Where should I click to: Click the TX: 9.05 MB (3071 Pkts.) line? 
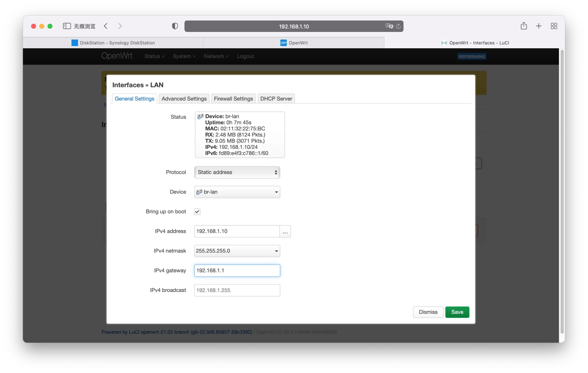(235, 141)
